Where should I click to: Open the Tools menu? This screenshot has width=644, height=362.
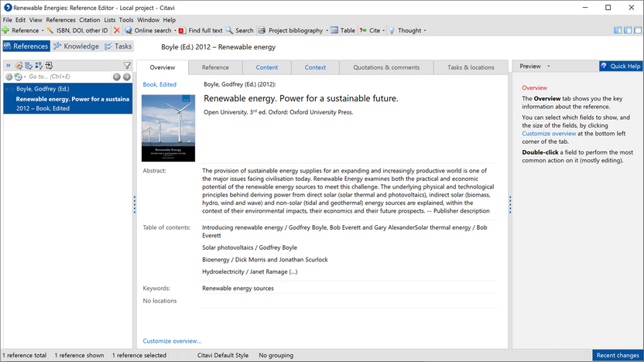tap(126, 19)
